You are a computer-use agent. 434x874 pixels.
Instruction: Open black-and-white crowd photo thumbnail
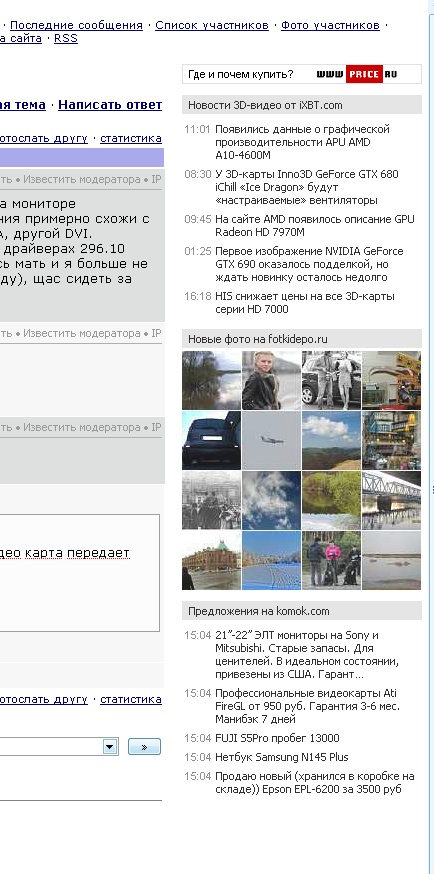211,501
